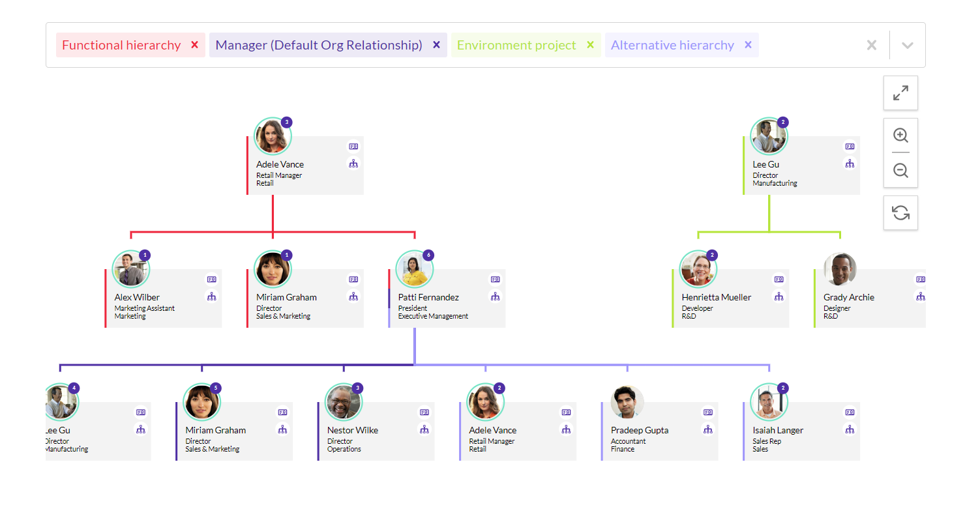Expand the org chart to fullscreen
The width and height of the screenshot is (980, 505).
pyautogui.click(x=900, y=93)
